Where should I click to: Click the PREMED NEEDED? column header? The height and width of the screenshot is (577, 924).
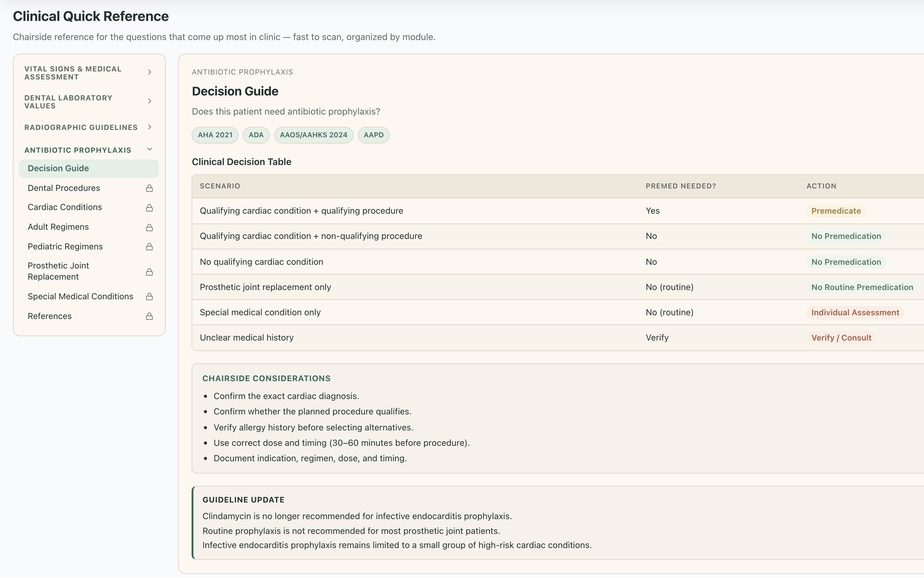click(x=680, y=186)
